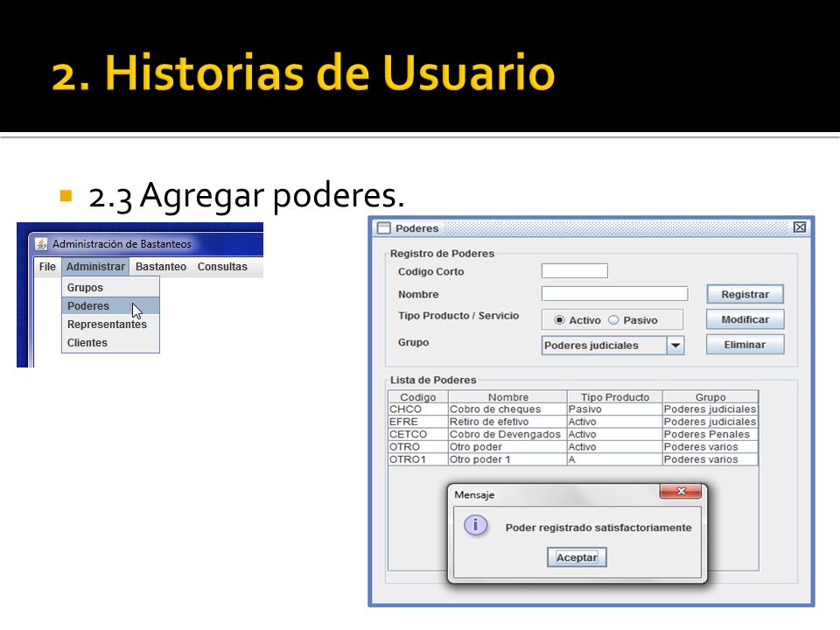Select the EFRE row code cell
Screen dimensions: 840x630
418,422
